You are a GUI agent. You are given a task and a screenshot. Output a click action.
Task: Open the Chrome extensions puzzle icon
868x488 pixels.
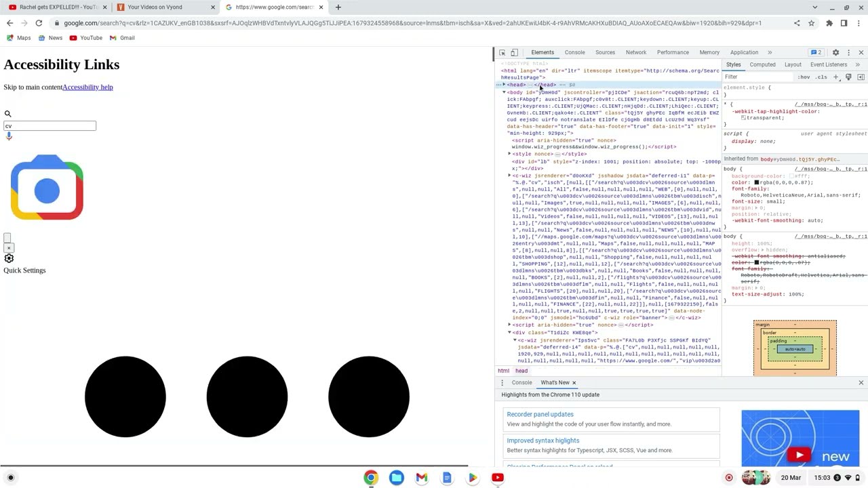[x=829, y=23]
